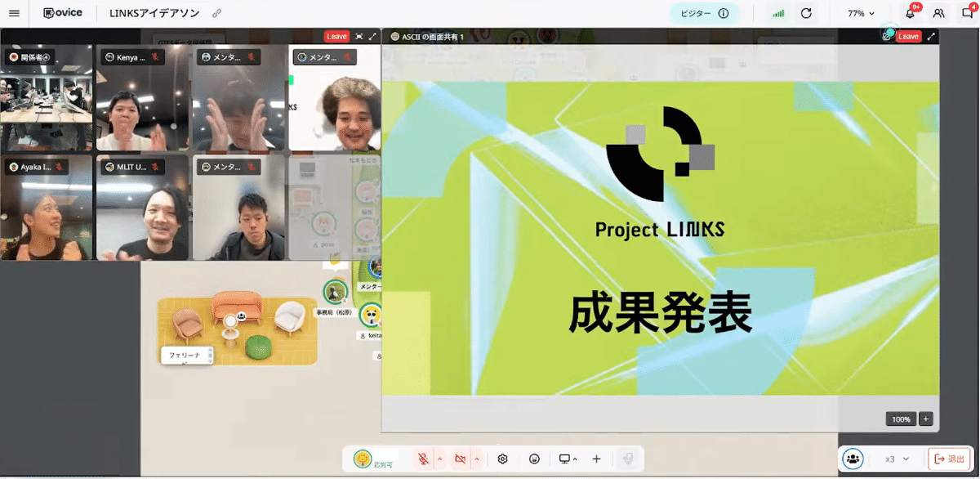
Task: Toggle the microphone mute button
Action: pos(423,459)
